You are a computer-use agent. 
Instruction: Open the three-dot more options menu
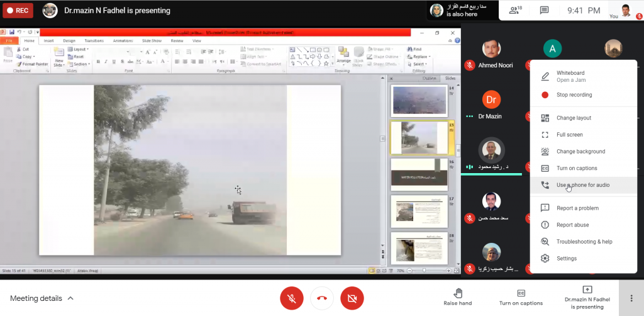(631, 298)
